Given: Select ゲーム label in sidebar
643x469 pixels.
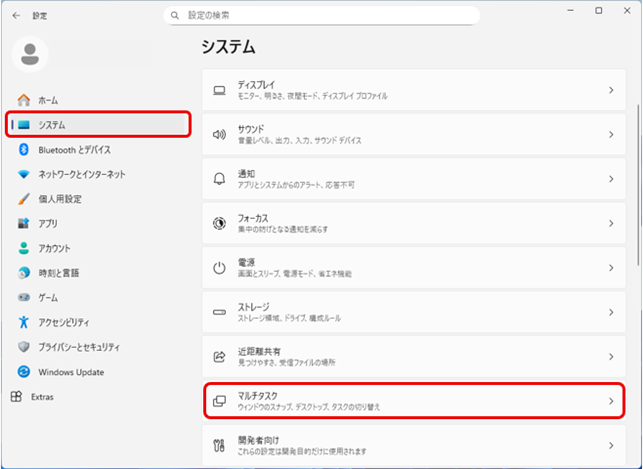Looking at the screenshot, I should [x=48, y=297].
